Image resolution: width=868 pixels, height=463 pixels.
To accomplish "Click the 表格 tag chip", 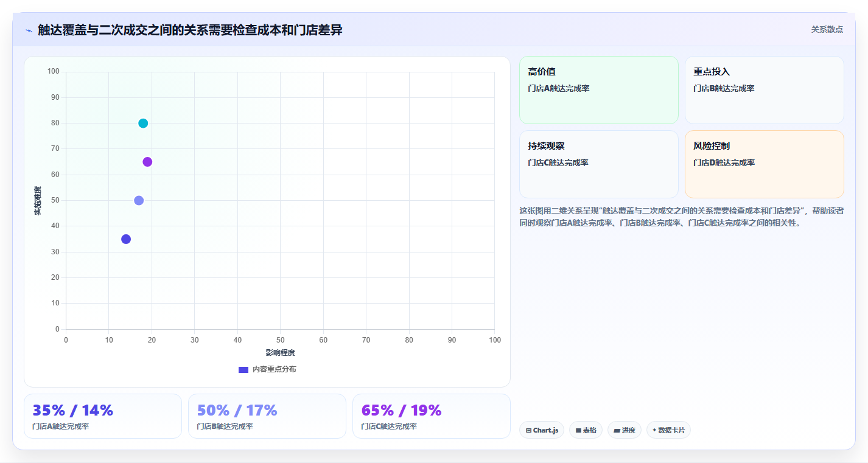I will 586,430.
